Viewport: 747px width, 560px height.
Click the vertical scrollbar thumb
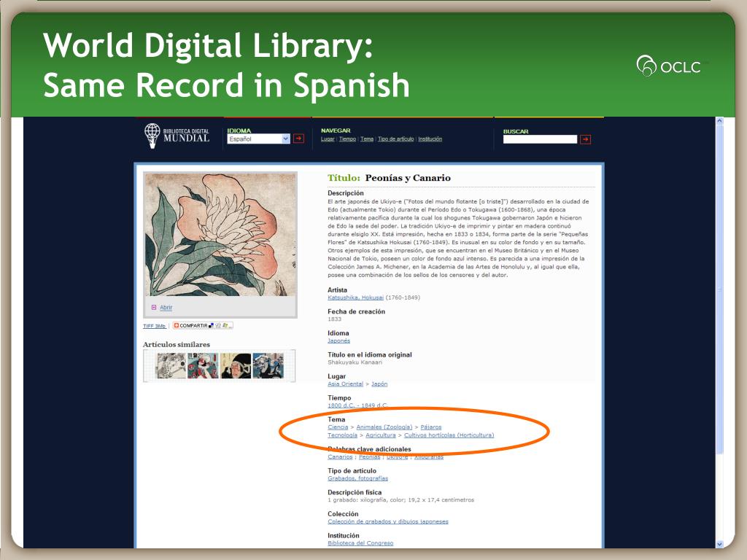coord(719,289)
